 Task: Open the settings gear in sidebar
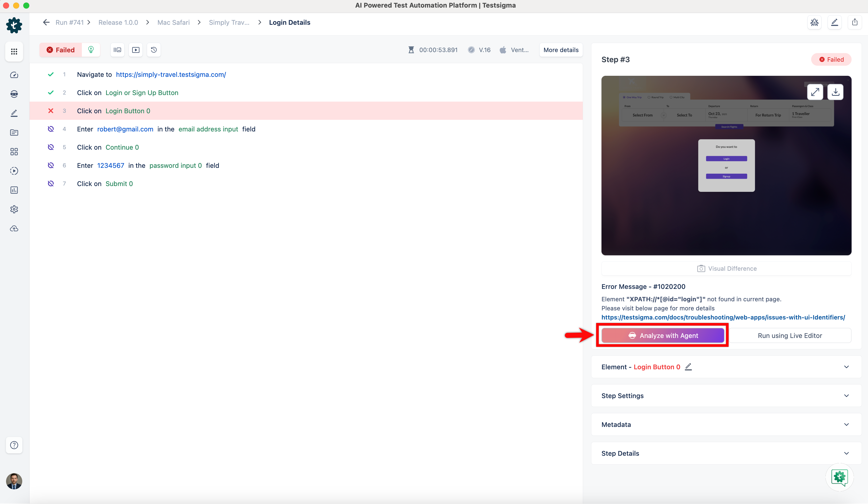click(14, 209)
